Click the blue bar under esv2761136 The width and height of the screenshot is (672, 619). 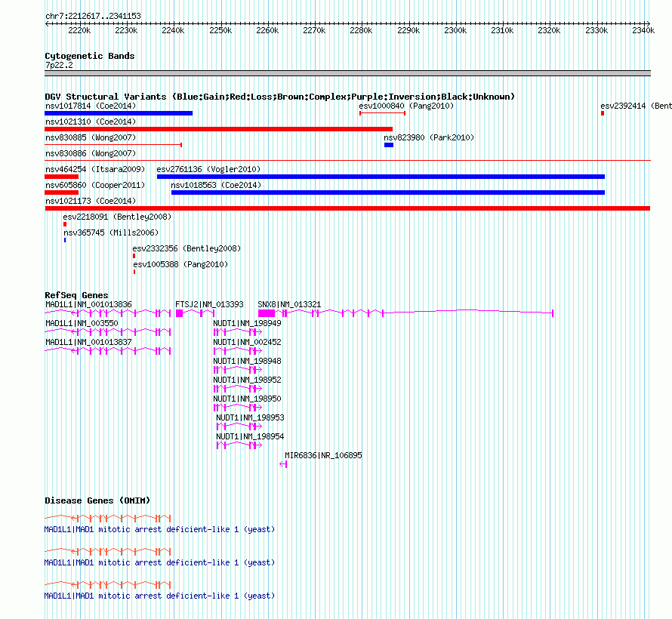click(x=381, y=177)
